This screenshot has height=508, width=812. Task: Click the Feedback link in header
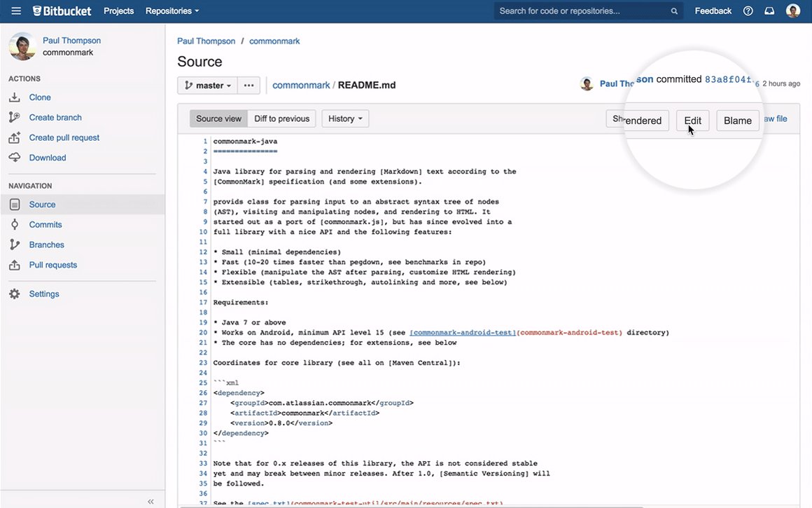click(x=713, y=11)
